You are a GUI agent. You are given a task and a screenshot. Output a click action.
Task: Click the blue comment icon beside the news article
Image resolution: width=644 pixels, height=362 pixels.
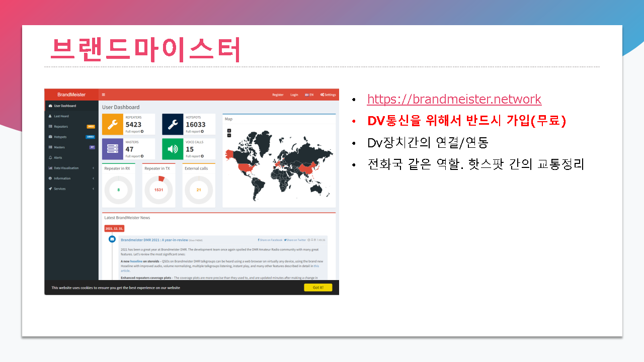pos(112,239)
